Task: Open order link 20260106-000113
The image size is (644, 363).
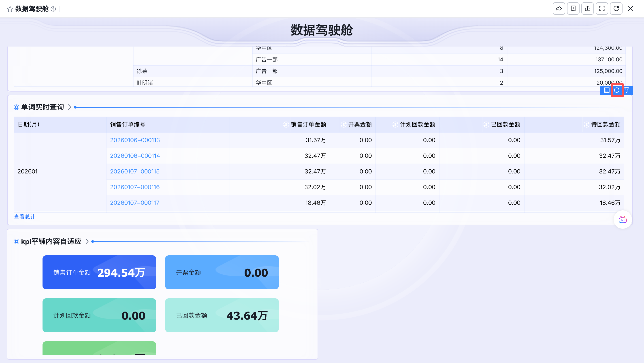Action: [x=135, y=140]
